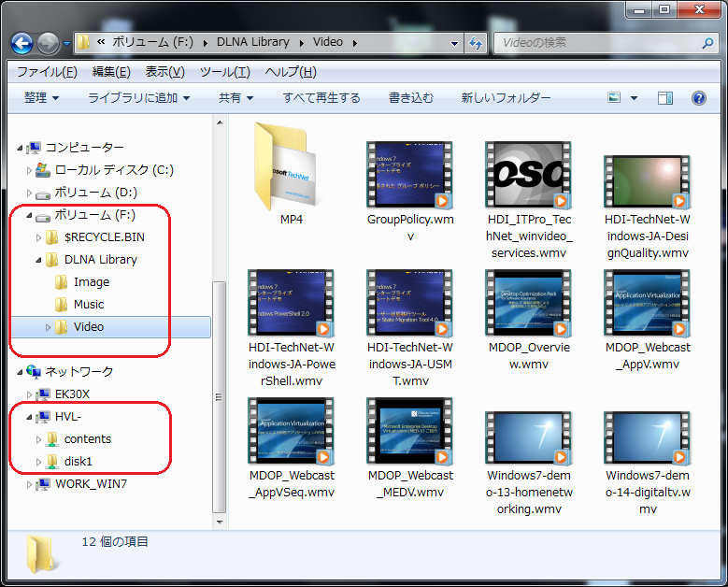Select the Image folder in tree
Image resolution: width=728 pixels, height=587 pixels.
[92, 282]
